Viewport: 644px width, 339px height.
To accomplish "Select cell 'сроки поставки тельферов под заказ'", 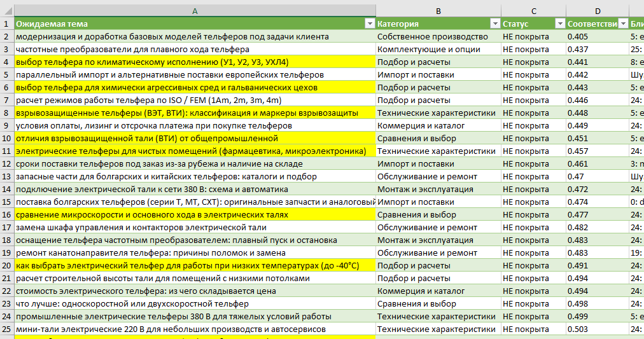I will point(195,163).
